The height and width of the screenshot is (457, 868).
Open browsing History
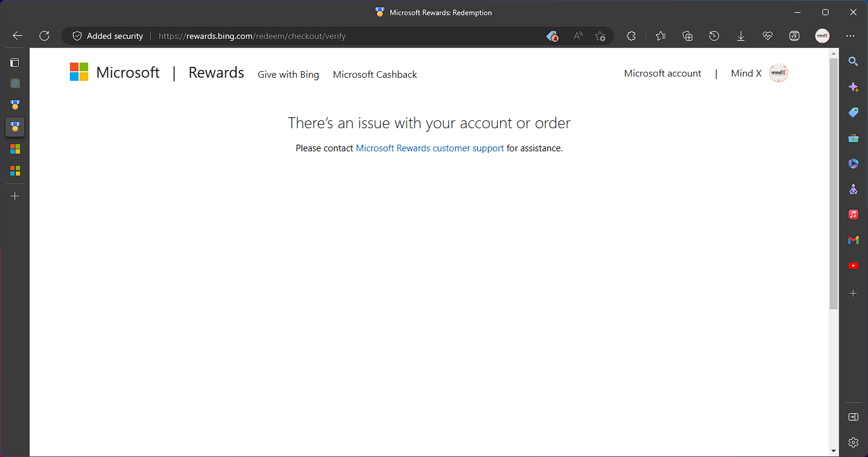(x=714, y=36)
